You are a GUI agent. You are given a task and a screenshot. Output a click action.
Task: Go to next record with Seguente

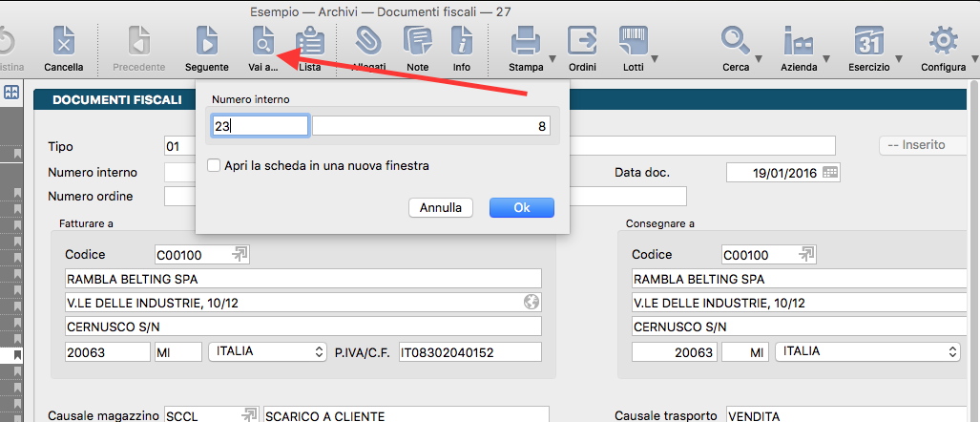coord(206,43)
